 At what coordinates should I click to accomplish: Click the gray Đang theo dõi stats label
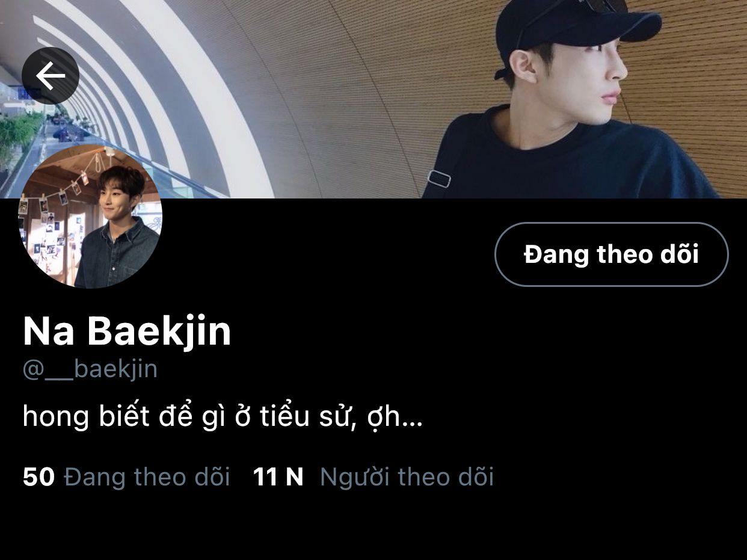(x=147, y=477)
